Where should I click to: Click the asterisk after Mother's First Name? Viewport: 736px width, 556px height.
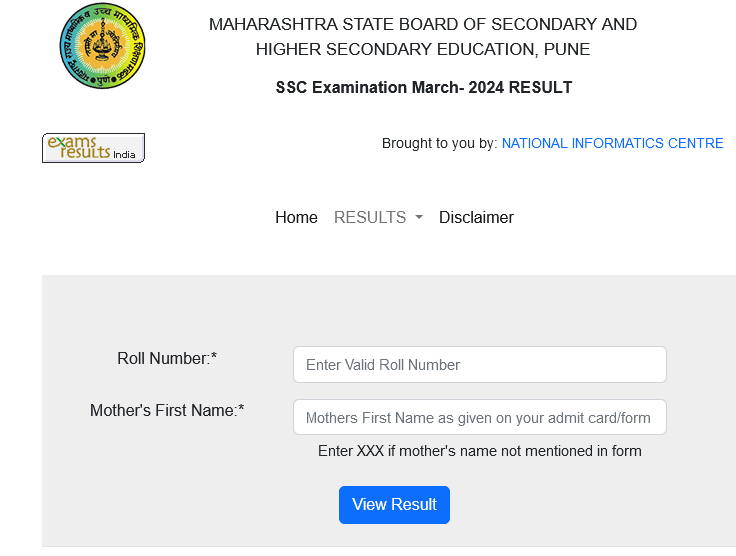pos(241,410)
